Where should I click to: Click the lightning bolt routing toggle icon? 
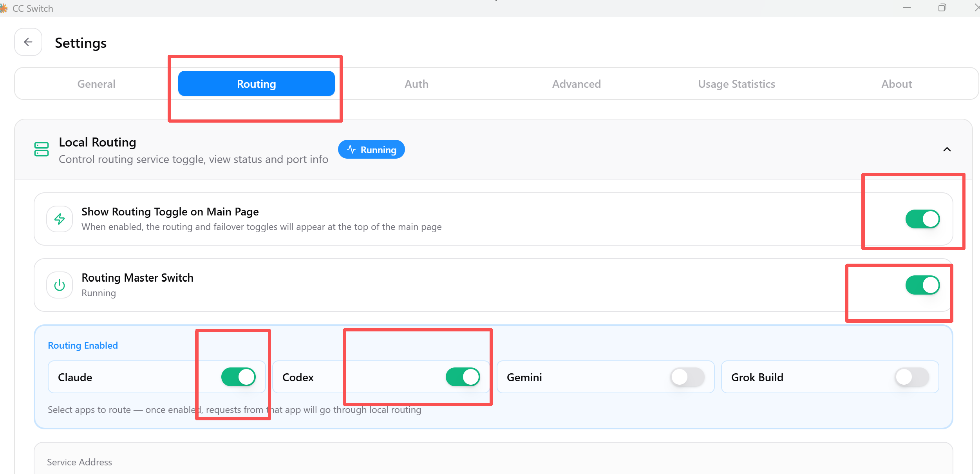pyautogui.click(x=60, y=219)
